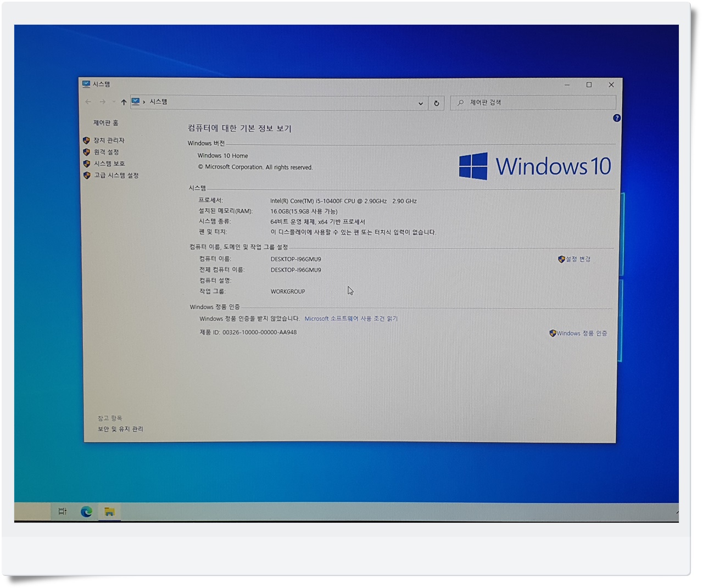Expand the address bar history dropdown
The width and height of the screenshot is (703, 588).
click(x=421, y=103)
